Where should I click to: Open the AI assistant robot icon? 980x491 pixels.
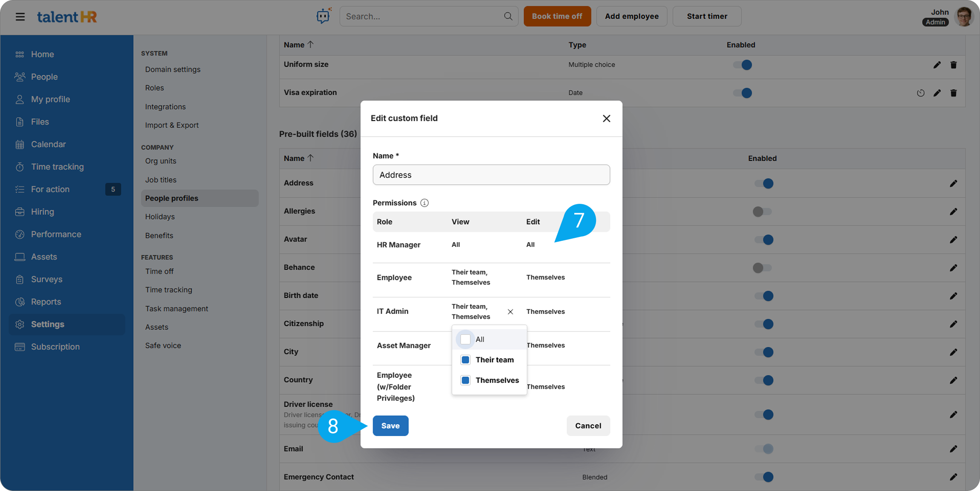click(323, 16)
